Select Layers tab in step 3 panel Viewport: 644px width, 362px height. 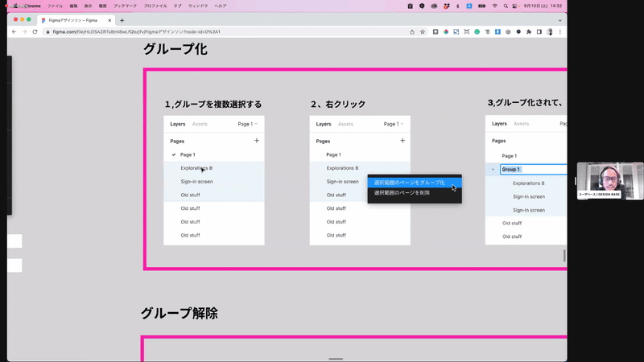(x=499, y=124)
